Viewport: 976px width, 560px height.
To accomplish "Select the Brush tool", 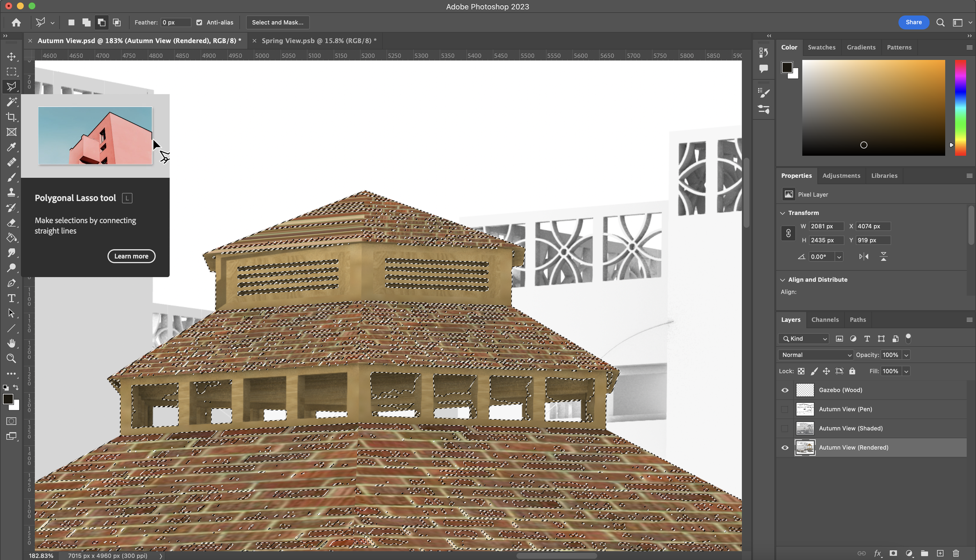I will (x=11, y=177).
